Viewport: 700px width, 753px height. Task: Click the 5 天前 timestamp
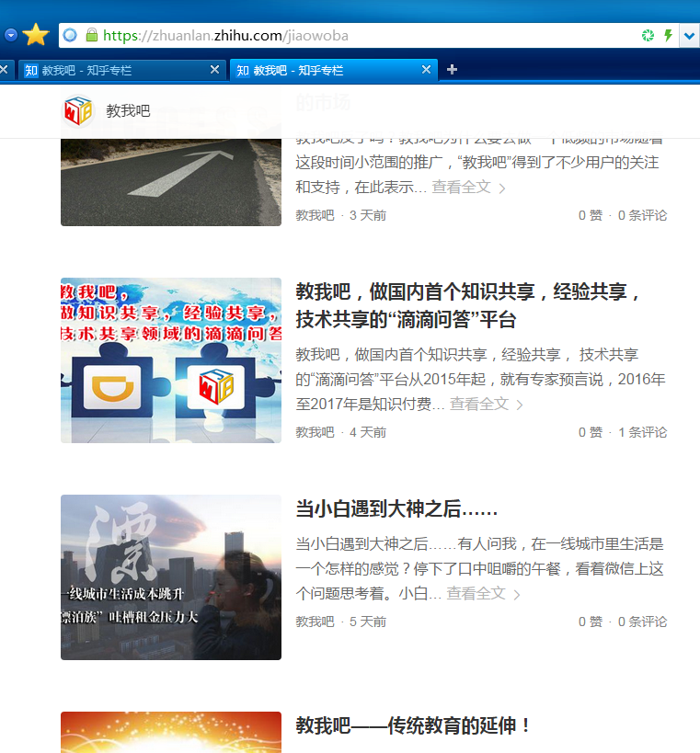click(368, 622)
